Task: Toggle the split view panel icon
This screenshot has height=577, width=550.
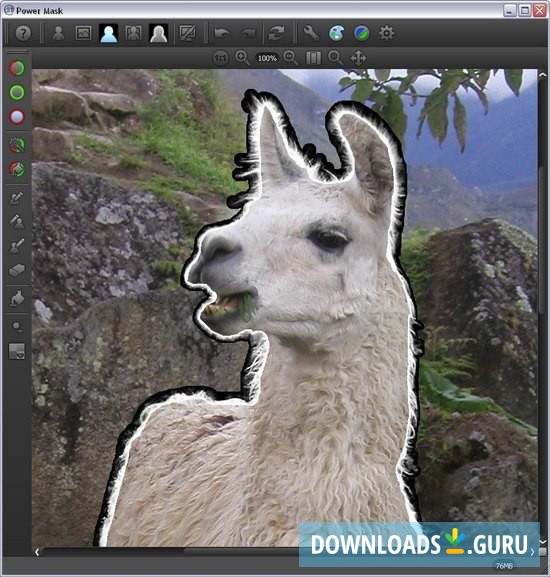Action: coord(313,58)
